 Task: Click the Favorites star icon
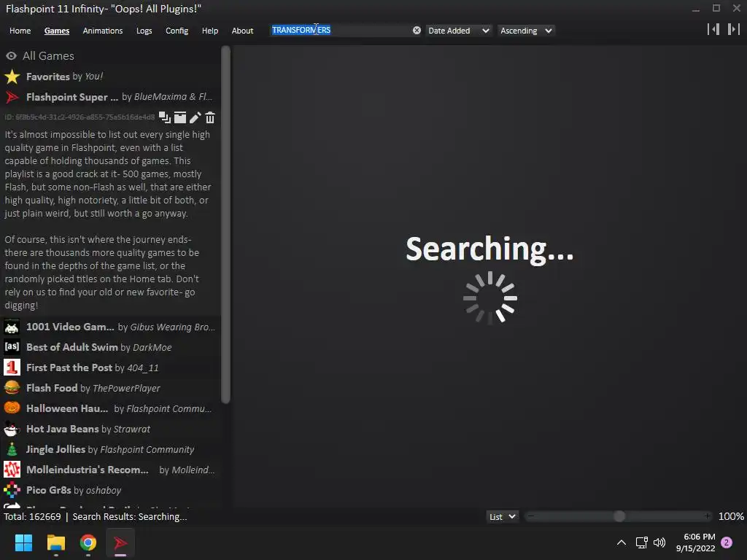[x=12, y=77]
